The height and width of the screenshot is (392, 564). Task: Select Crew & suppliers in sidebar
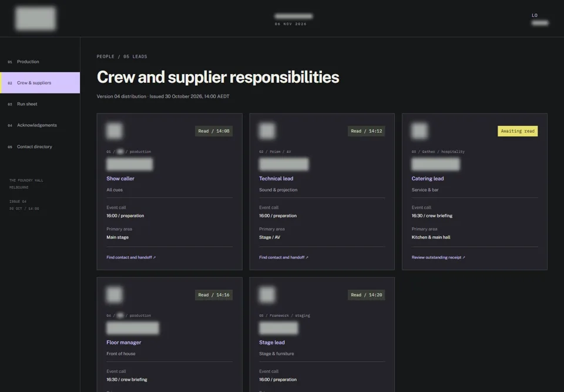[40, 83]
